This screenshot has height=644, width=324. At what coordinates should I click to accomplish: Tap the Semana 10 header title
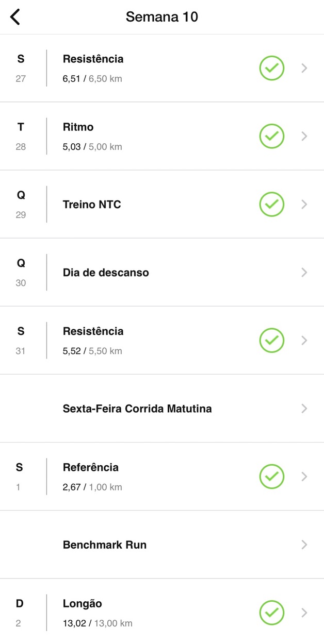pyautogui.click(x=162, y=17)
